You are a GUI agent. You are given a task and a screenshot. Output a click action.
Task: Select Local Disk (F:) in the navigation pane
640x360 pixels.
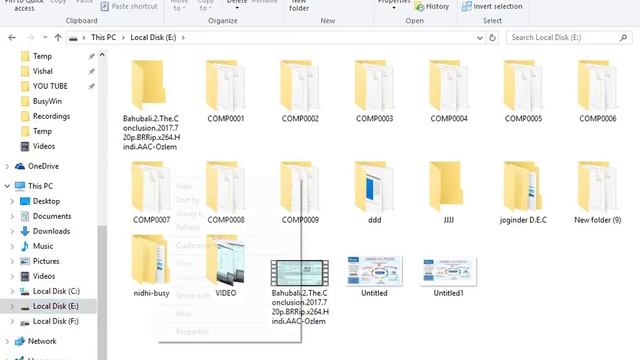[56, 321]
